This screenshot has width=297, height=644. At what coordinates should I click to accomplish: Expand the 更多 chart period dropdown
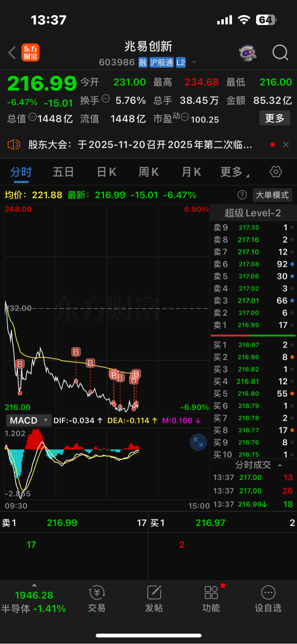coord(234,172)
